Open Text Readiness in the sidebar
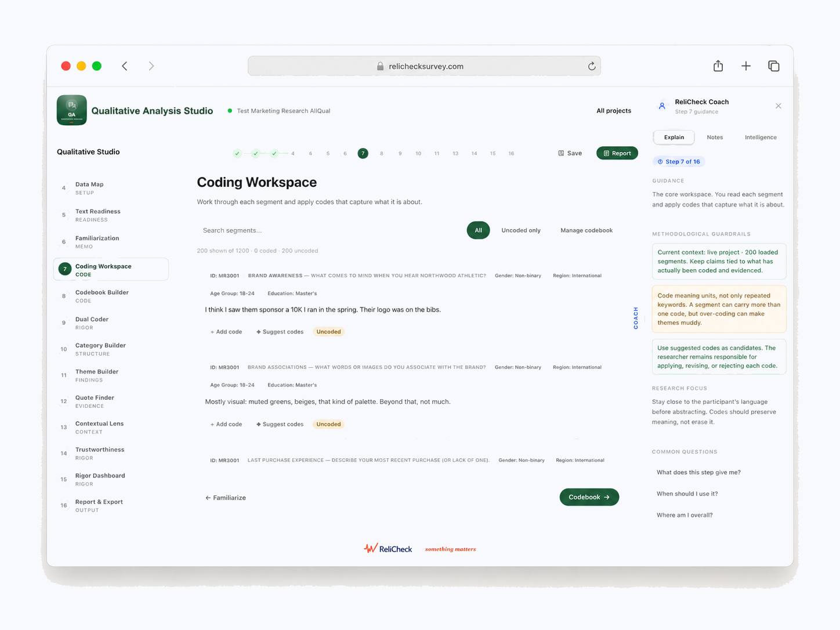Image resolution: width=840 pixels, height=630 pixels. coord(111,215)
